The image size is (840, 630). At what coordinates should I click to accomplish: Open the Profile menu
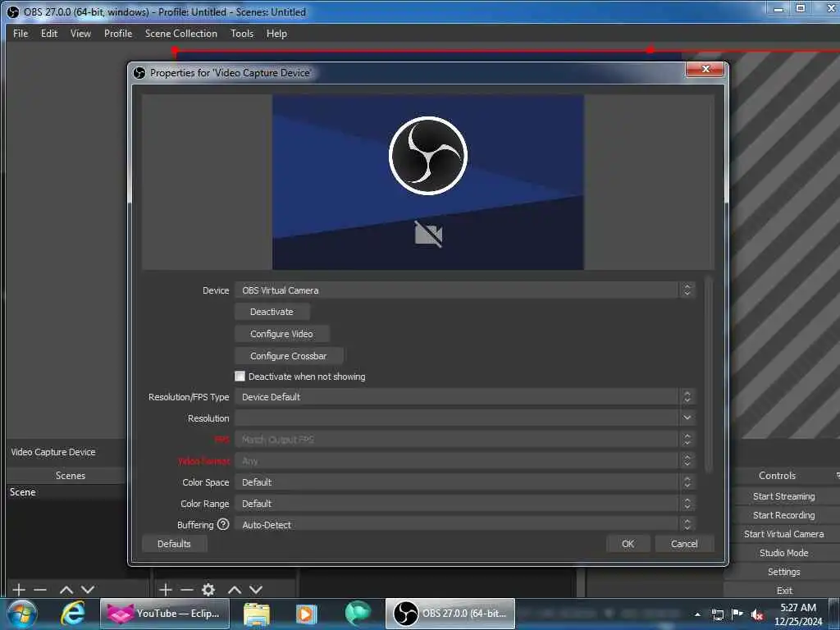coord(118,33)
